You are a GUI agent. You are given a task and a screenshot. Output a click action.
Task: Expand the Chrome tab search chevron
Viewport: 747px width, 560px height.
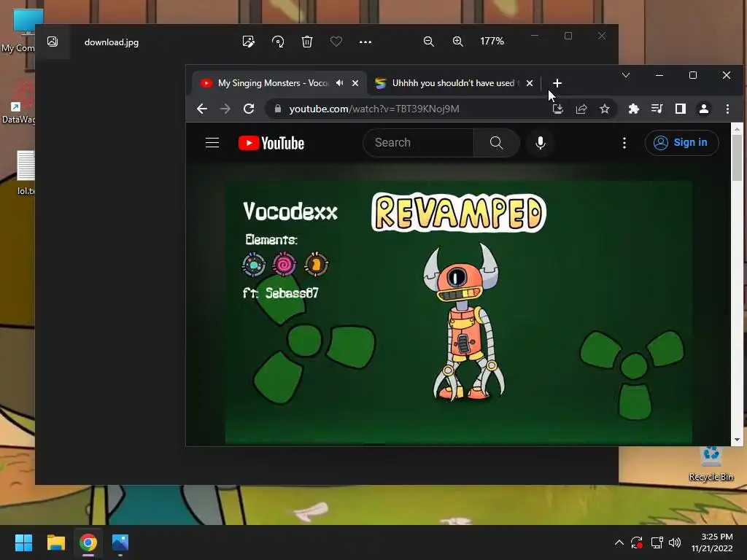(626, 75)
